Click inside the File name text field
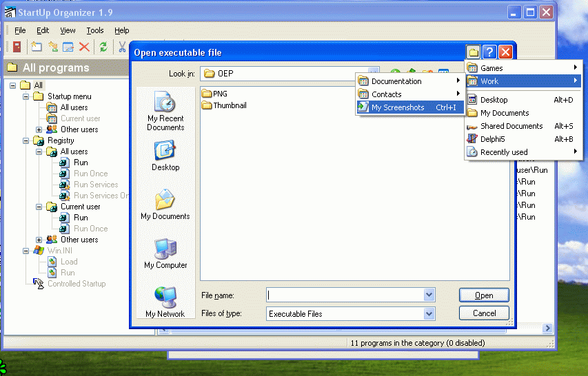This screenshot has height=376, width=588. 345,295
